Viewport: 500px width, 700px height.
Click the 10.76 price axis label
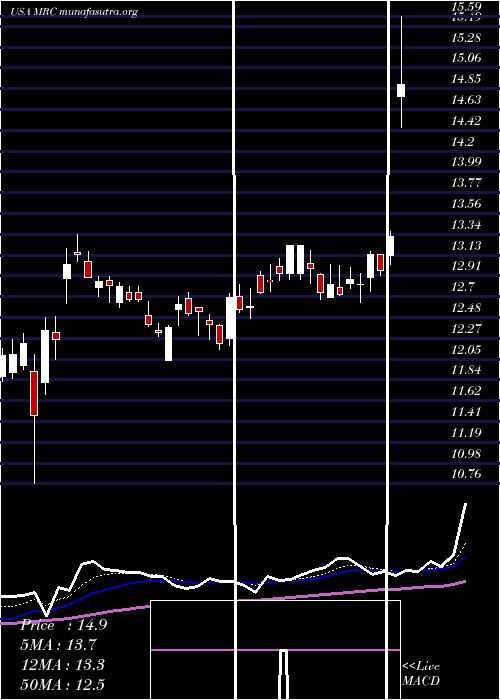[466, 474]
